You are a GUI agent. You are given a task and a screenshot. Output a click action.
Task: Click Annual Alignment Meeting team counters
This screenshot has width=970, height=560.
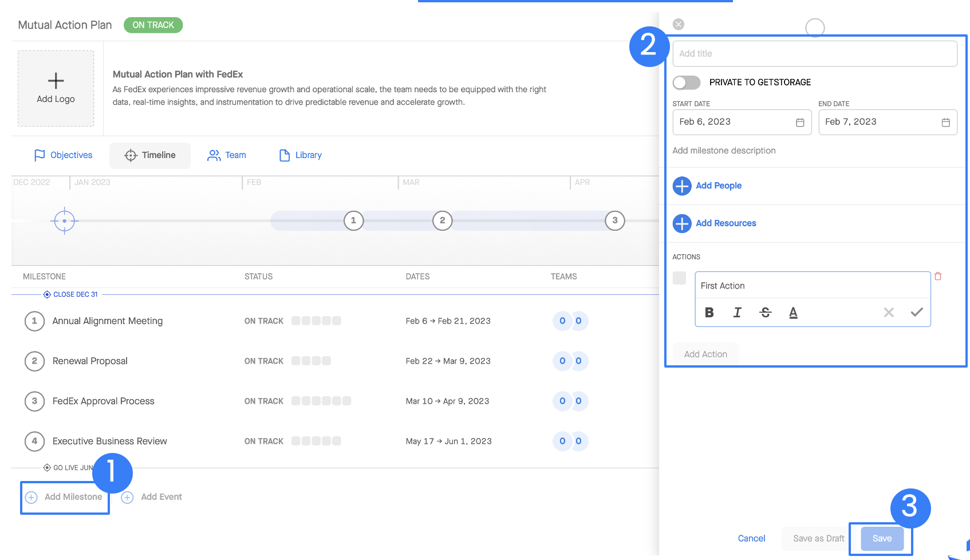[570, 321]
